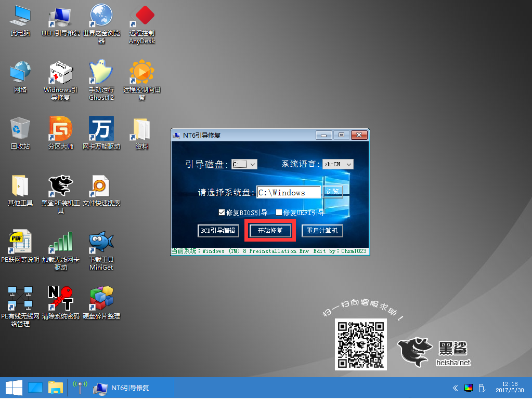Click the 浏览 browse button
Screen dimensions: 532x399
[332, 192]
